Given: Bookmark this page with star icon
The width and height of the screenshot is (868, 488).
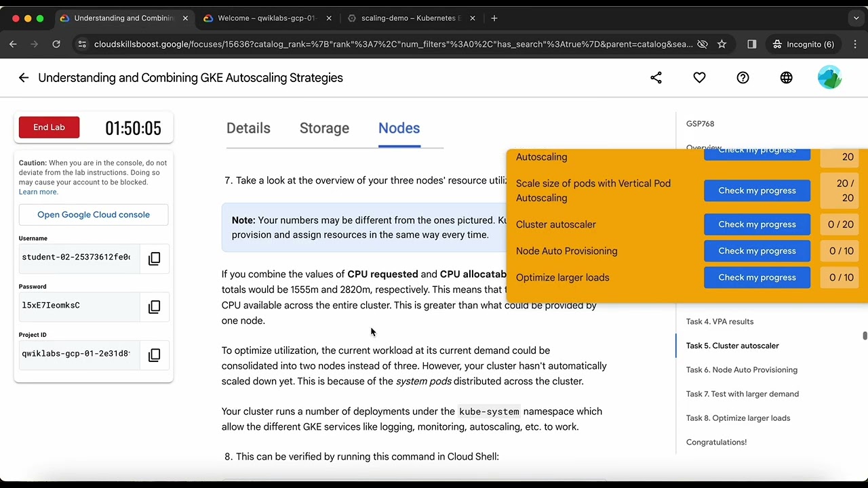Looking at the screenshot, I should tap(722, 44).
